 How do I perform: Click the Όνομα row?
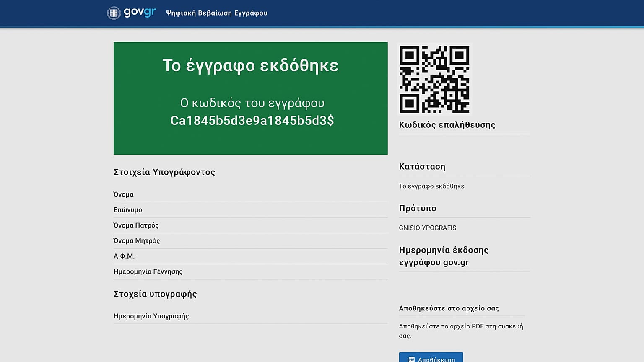tap(251, 194)
